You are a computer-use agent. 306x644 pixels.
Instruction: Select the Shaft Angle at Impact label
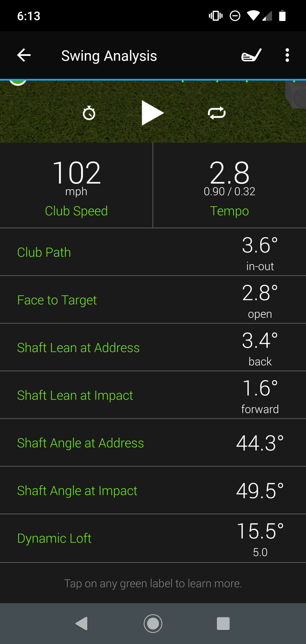tap(77, 490)
